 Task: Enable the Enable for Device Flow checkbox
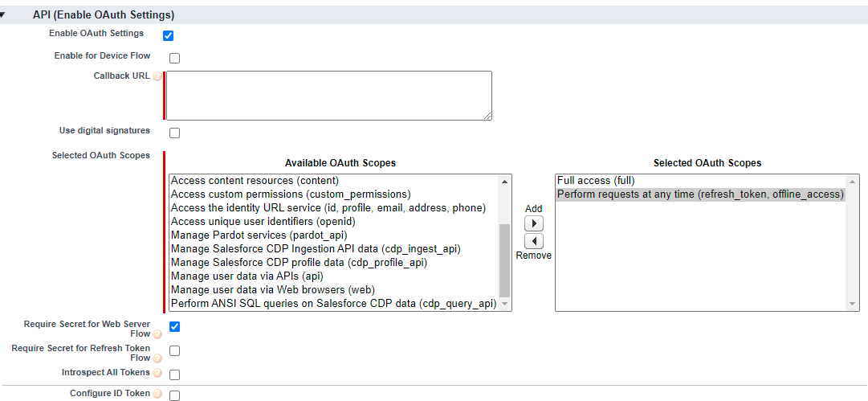click(174, 58)
